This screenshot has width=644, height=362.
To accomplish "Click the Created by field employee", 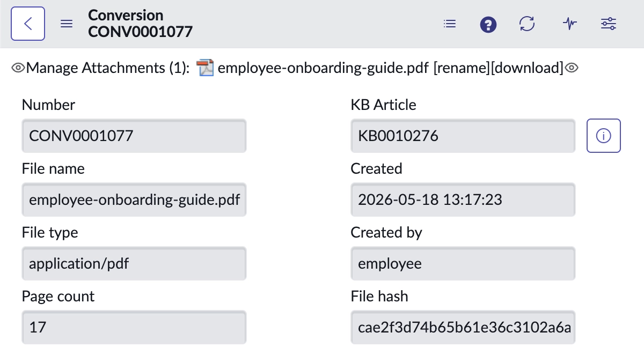I will pyautogui.click(x=463, y=263).
